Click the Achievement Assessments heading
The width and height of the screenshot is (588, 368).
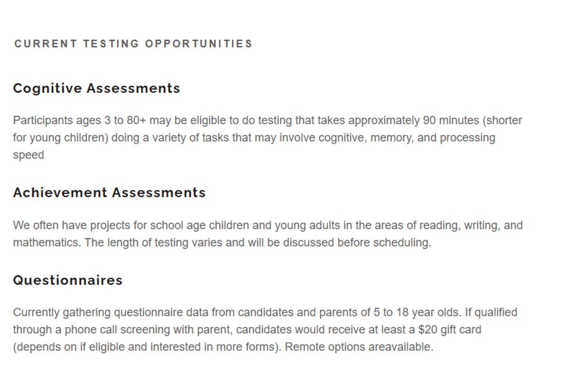click(x=109, y=193)
